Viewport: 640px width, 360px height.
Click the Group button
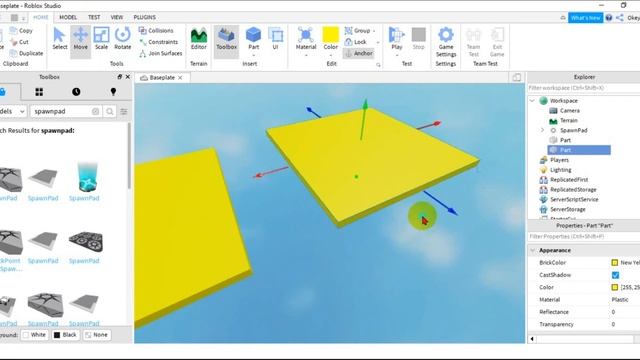pos(357,31)
